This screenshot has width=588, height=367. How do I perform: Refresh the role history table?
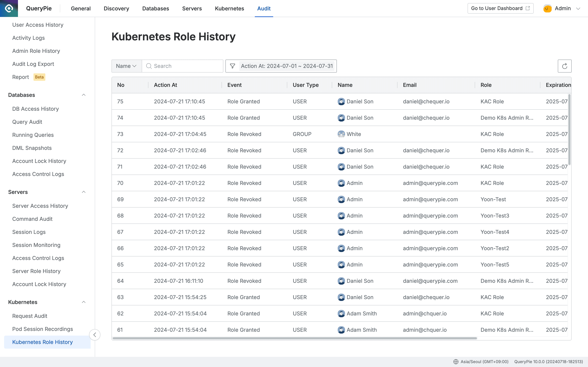click(x=565, y=66)
